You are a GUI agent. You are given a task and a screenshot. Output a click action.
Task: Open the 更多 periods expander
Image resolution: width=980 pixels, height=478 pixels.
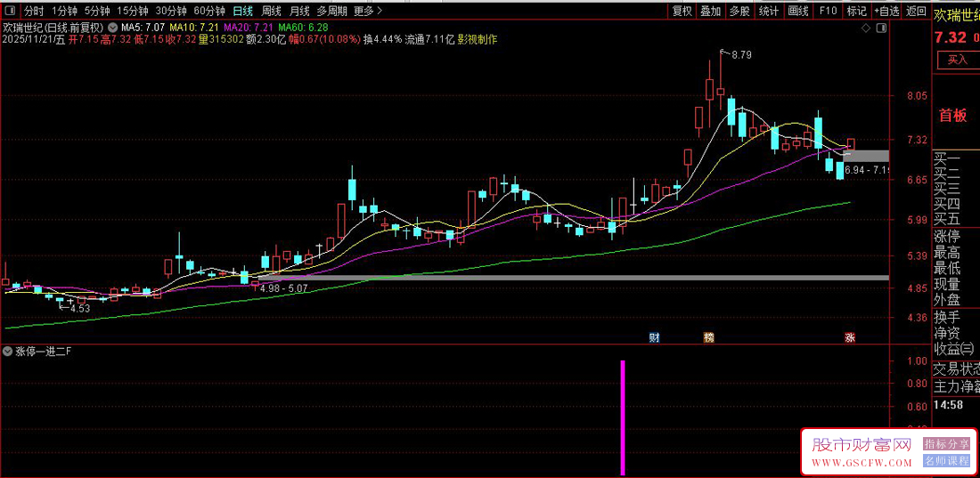[367, 12]
